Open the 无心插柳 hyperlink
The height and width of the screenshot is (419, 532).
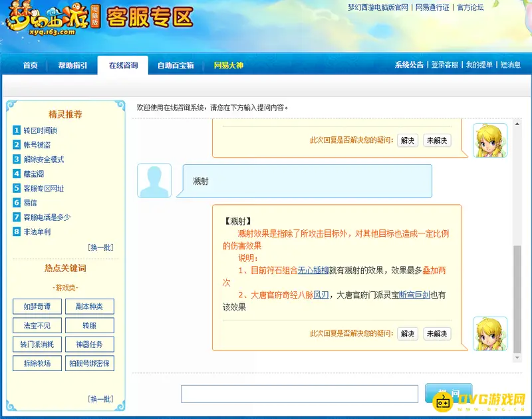point(313,271)
